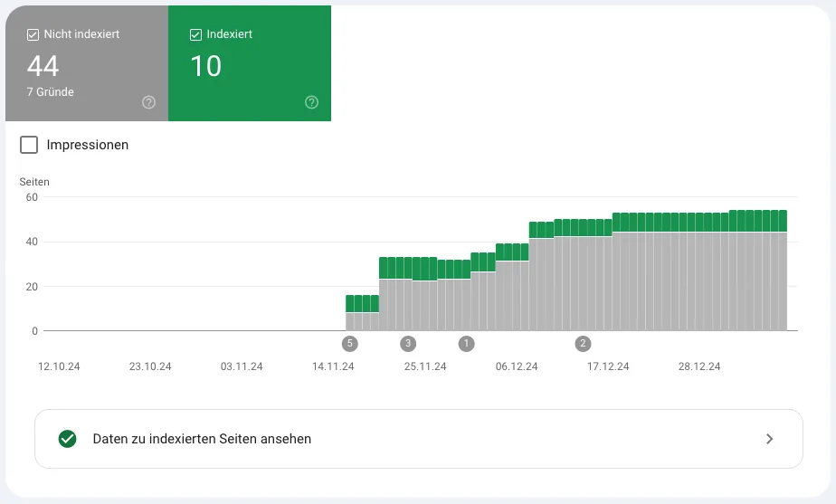Open help icon in Nicht indexiert card

(148, 102)
